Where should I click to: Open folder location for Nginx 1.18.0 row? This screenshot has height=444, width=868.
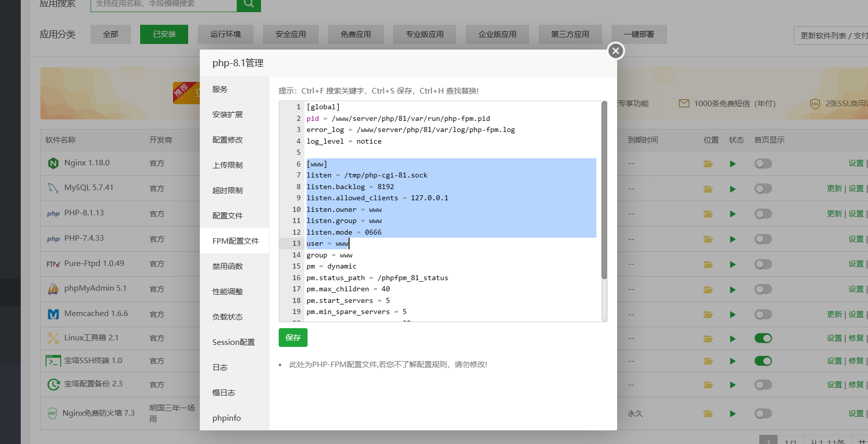point(708,164)
